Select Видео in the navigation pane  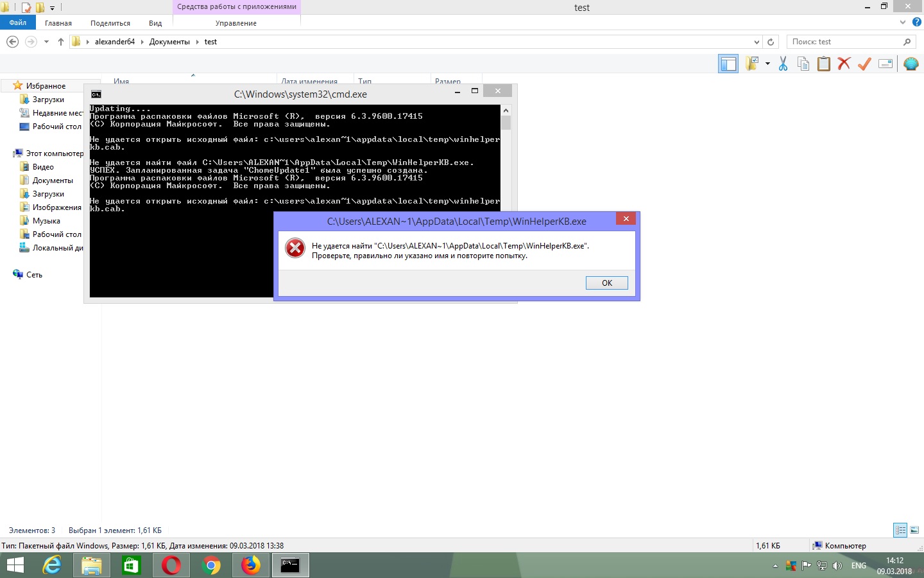pos(43,167)
